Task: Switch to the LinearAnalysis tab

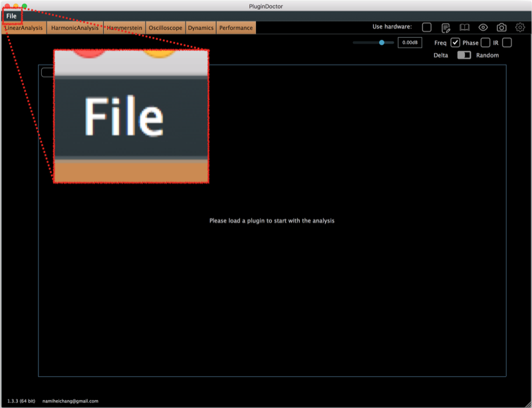Action: [24, 28]
